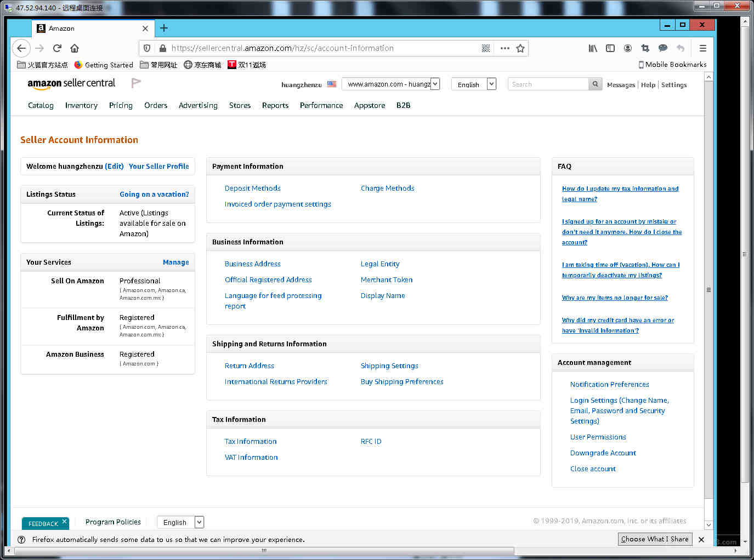The width and height of the screenshot is (754, 560).
Task: Open the Legal Entity link
Action: coord(380,264)
